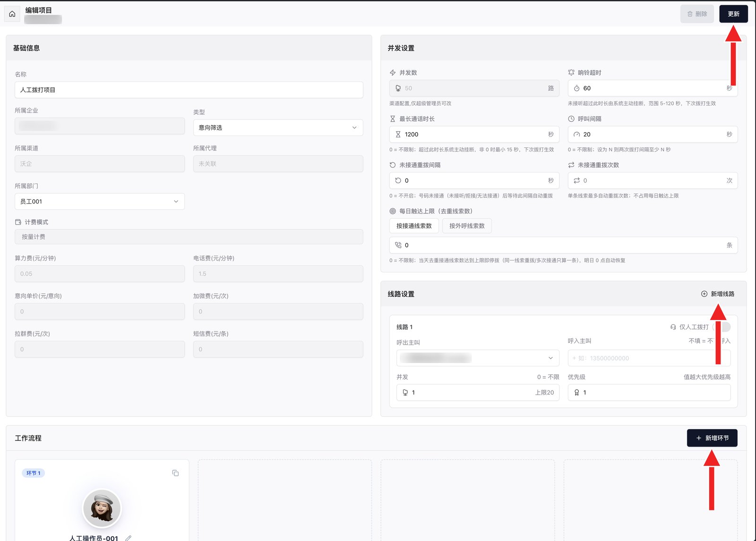Click the 响铃超时 field showing 60
The image size is (756, 541).
(x=653, y=88)
